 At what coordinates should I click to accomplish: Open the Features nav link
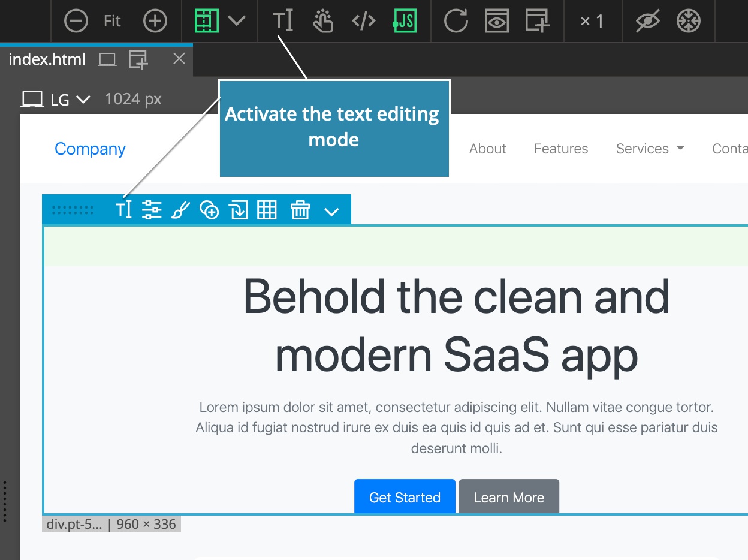point(561,149)
